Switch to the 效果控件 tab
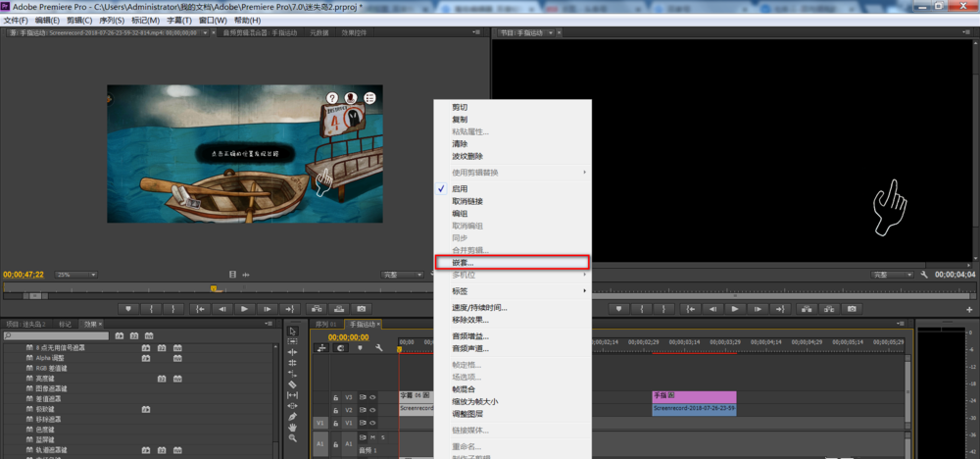980x459 pixels. [353, 32]
